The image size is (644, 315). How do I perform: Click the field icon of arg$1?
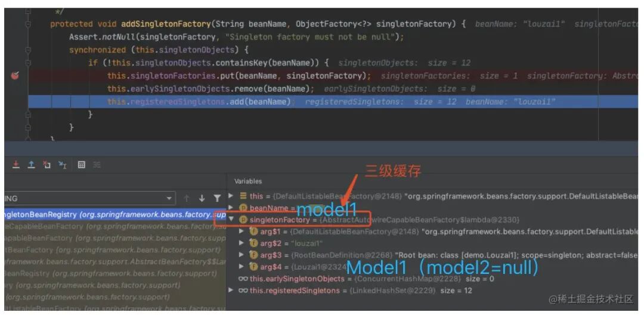click(253, 232)
